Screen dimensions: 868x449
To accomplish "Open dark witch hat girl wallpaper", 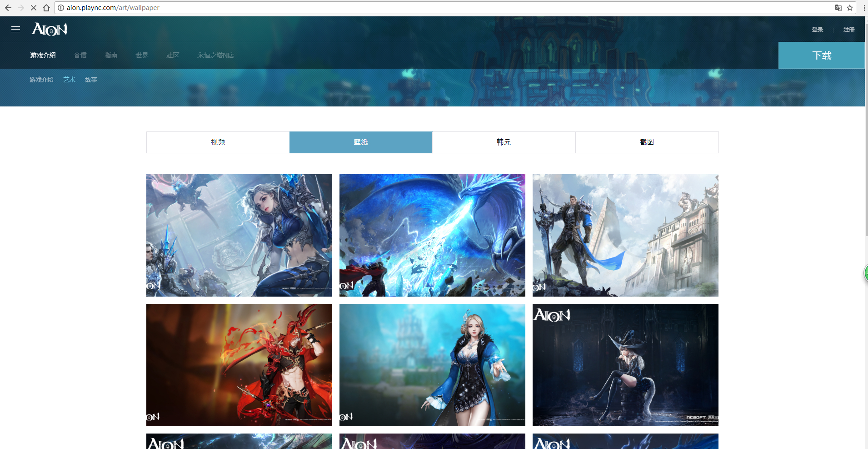I will click(x=625, y=365).
